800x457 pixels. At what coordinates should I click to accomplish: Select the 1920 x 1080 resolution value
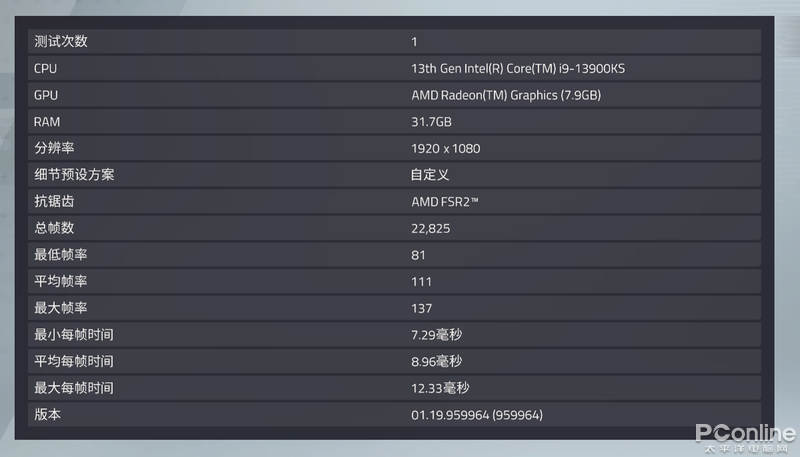tap(446, 148)
